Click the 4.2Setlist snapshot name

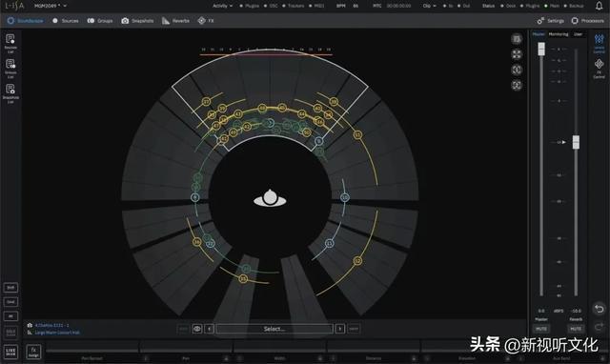click(51, 325)
